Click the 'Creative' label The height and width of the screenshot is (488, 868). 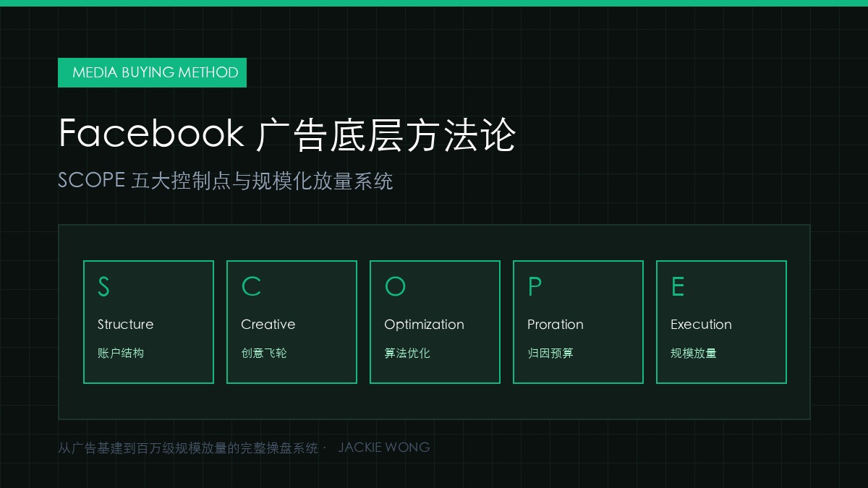point(268,324)
